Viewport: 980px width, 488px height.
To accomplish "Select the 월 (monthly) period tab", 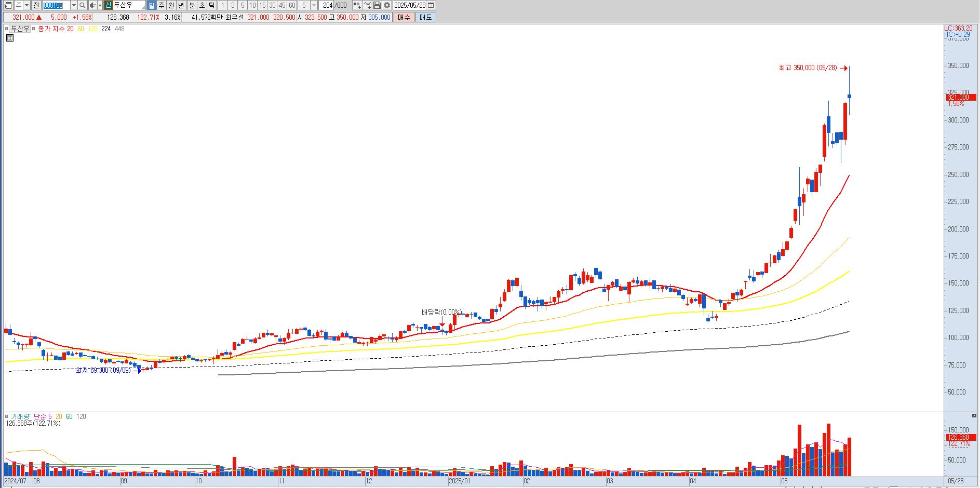I will pyautogui.click(x=171, y=5).
